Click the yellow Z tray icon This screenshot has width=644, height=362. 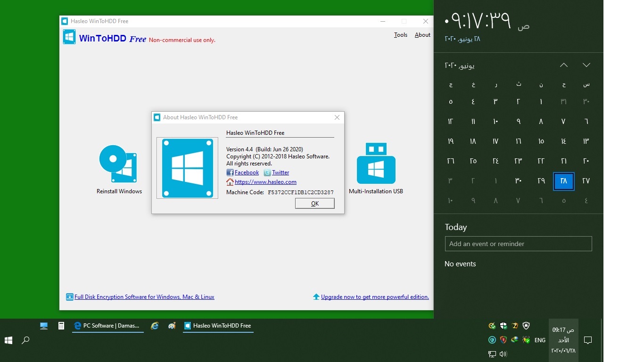[x=515, y=326]
